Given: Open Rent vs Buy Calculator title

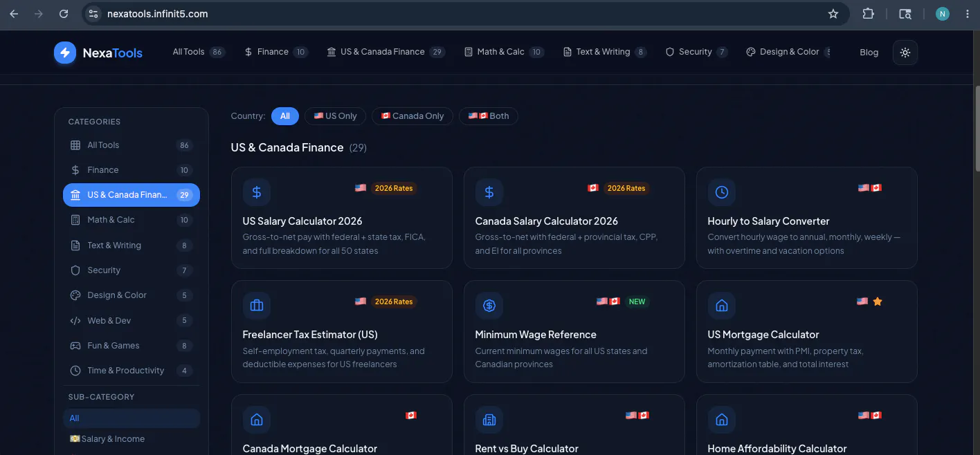Looking at the screenshot, I should 527,449.
